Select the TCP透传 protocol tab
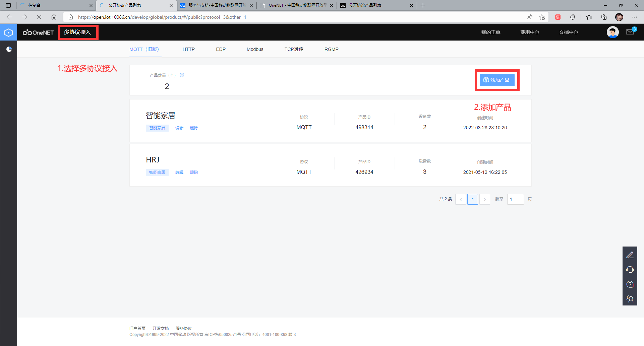Image resolution: width=644 pixels, height=346 pixels. [294, 49]
